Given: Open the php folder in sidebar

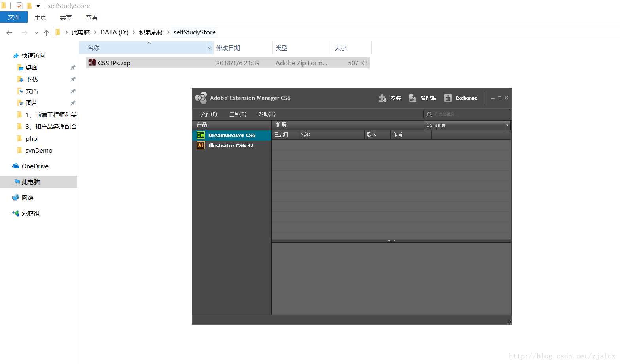Looking at the screenshot, I should point(31,138).
